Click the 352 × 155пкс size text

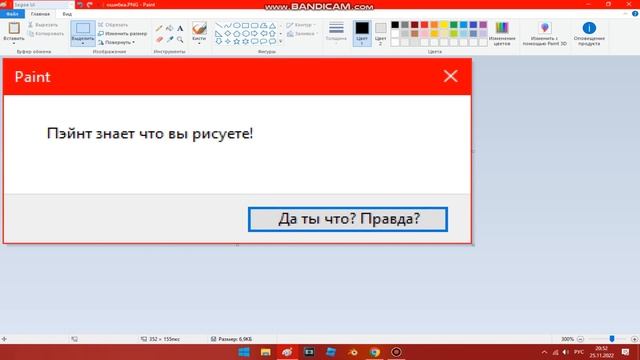(x=164, y=339)
